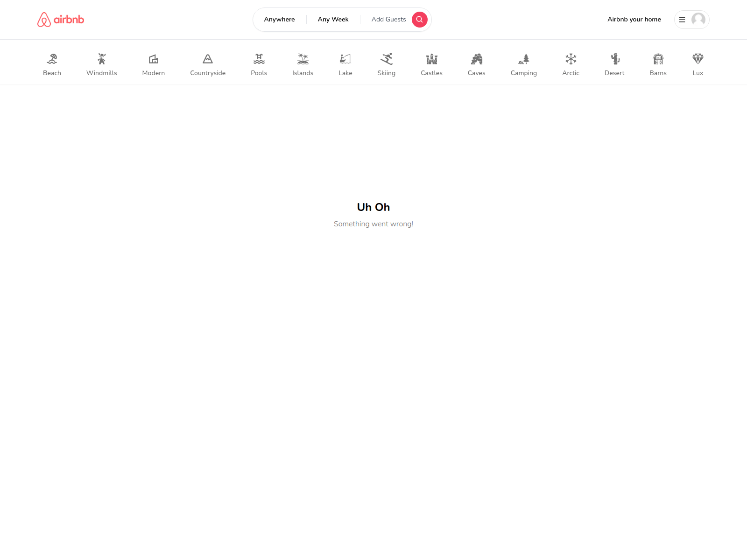Select the Caves category

pyautogui.click(x=476, y=64)
